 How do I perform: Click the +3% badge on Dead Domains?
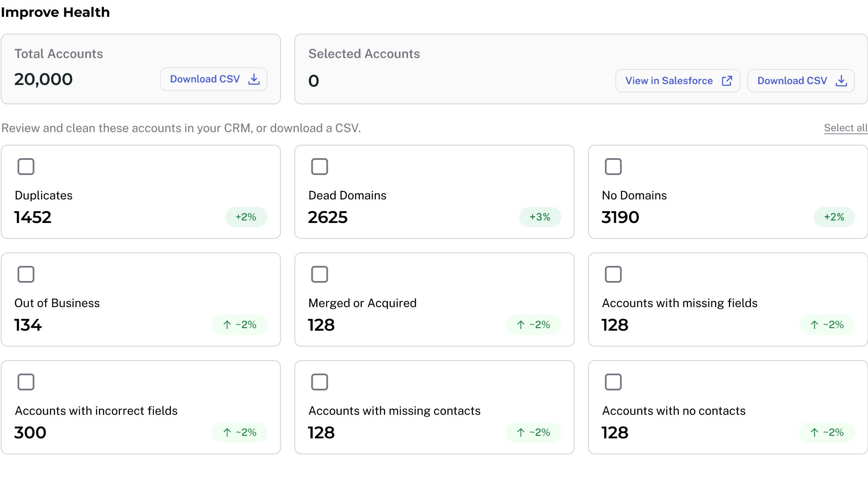(x=540, y=217)
